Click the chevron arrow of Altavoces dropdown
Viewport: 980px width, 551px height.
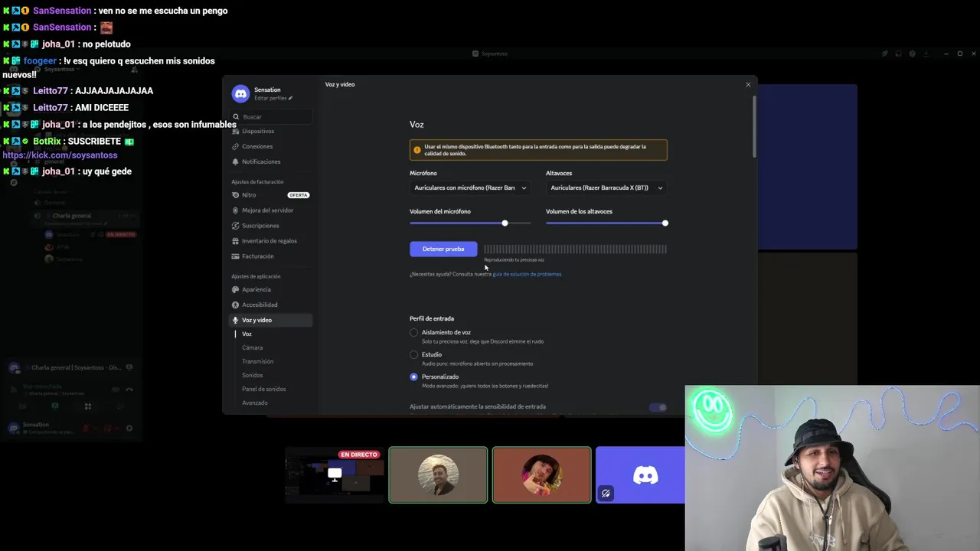[x=660, y=187]
